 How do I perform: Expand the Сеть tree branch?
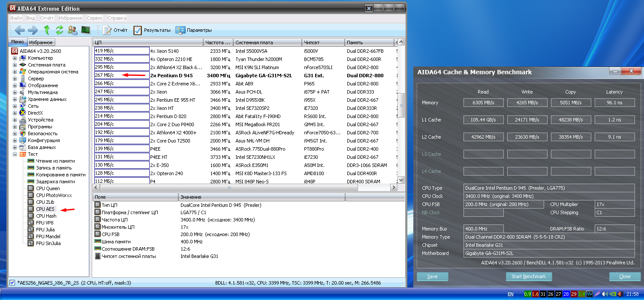click(15, 106)
